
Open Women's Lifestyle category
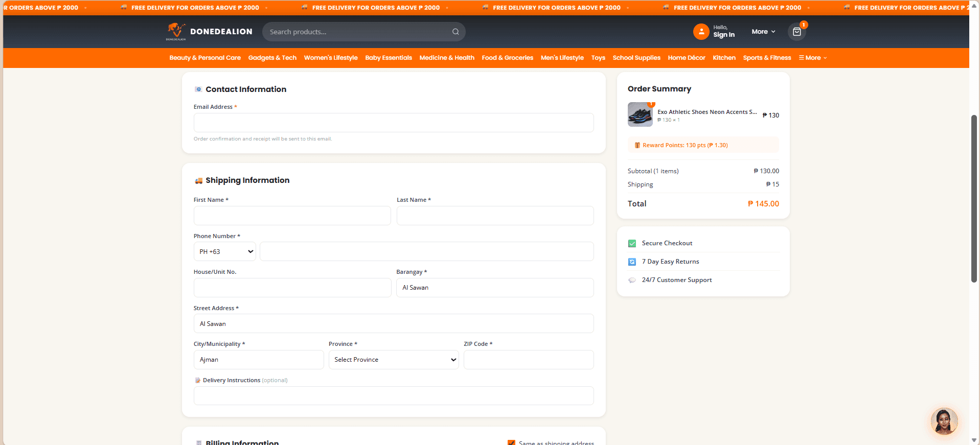pos(331,58)
